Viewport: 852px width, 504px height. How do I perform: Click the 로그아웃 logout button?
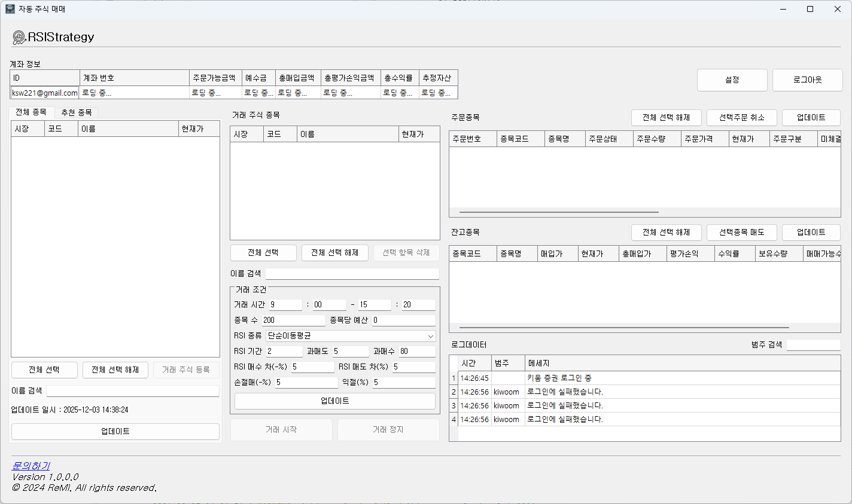[x=807, y=80]
